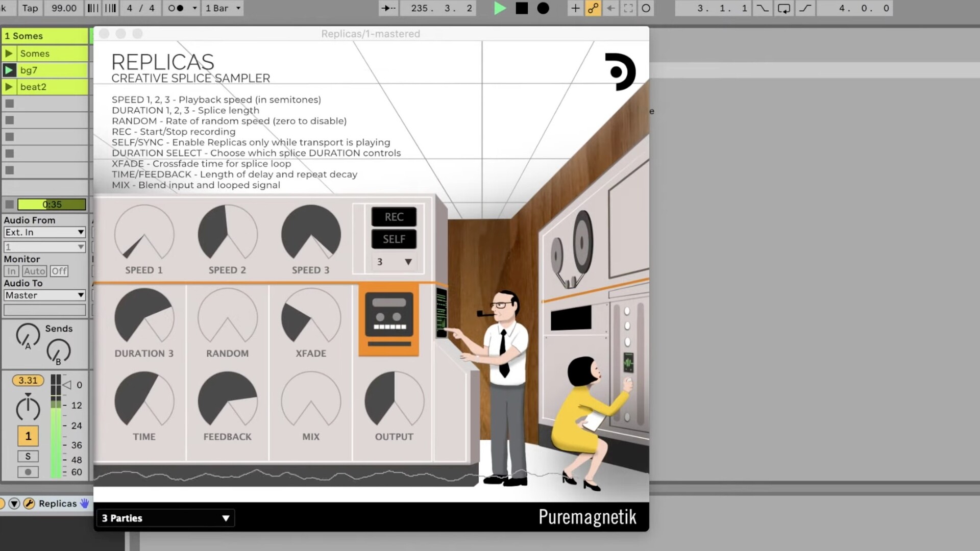This screenshot has width=980, height=551.
Task: Click the Replicas device wrench icon
Action: point(29,504)
